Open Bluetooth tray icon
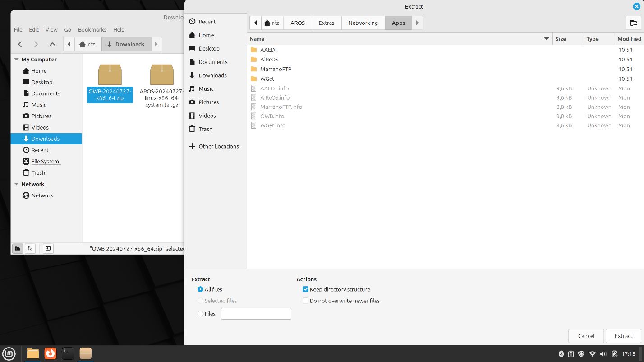The width and height of the screenshot is (644, 362). click(x=561, y=354)
